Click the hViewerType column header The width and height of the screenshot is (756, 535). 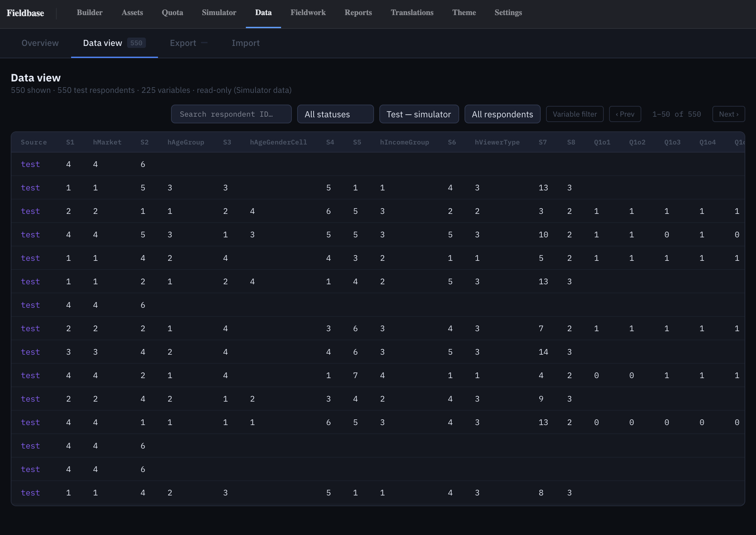click(x=497, y=142)
